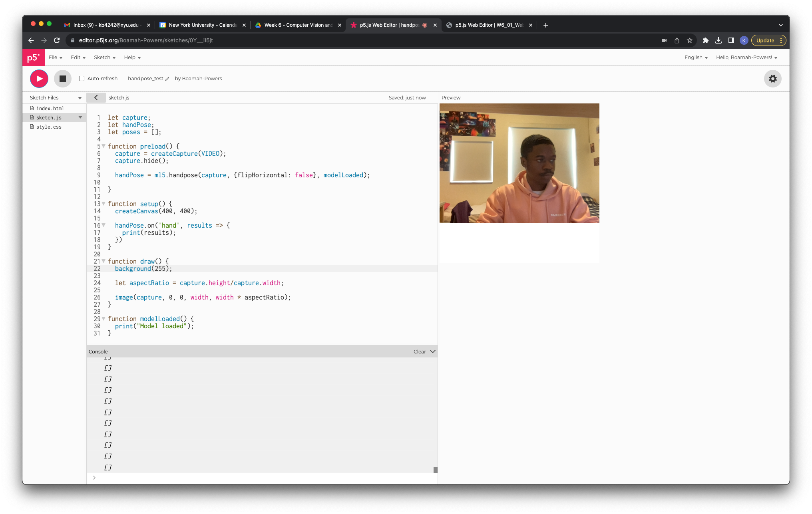Open the browser extensions puzzle icon
Screen dimensions: 812x514
tap(706, 40)
